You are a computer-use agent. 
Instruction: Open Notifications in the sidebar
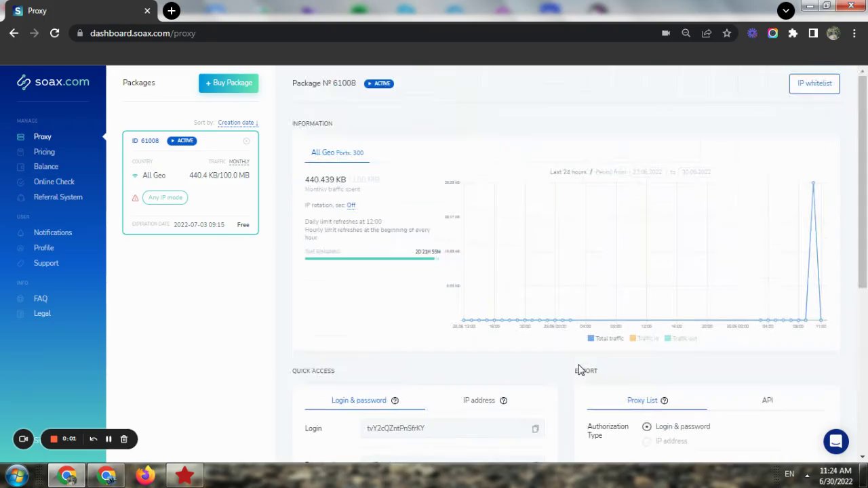pos(53,232)
